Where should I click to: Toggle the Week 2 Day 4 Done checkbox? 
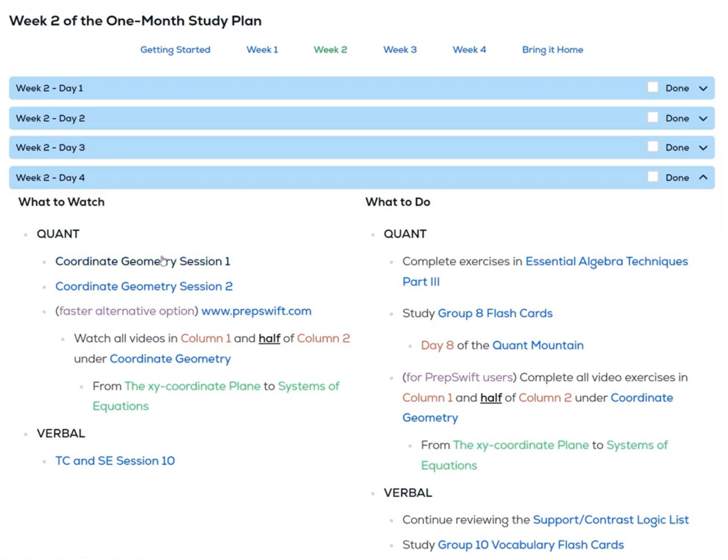coord(653,177)
